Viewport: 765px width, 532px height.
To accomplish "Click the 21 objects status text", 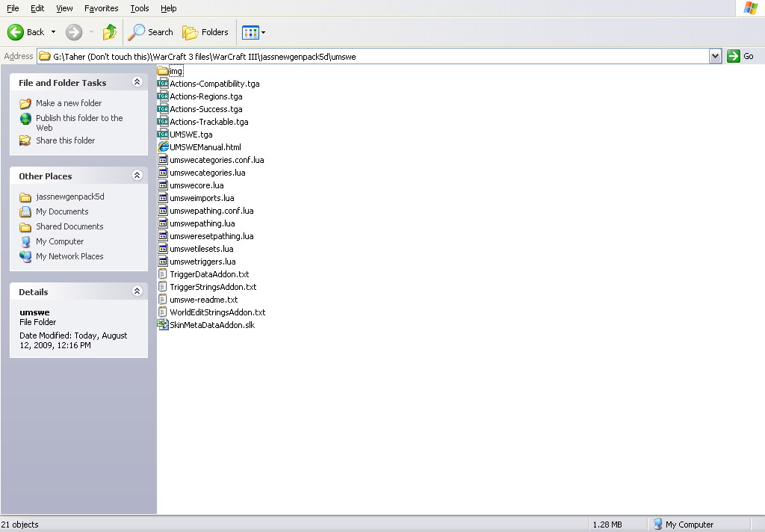I will [x=20, y=525].
